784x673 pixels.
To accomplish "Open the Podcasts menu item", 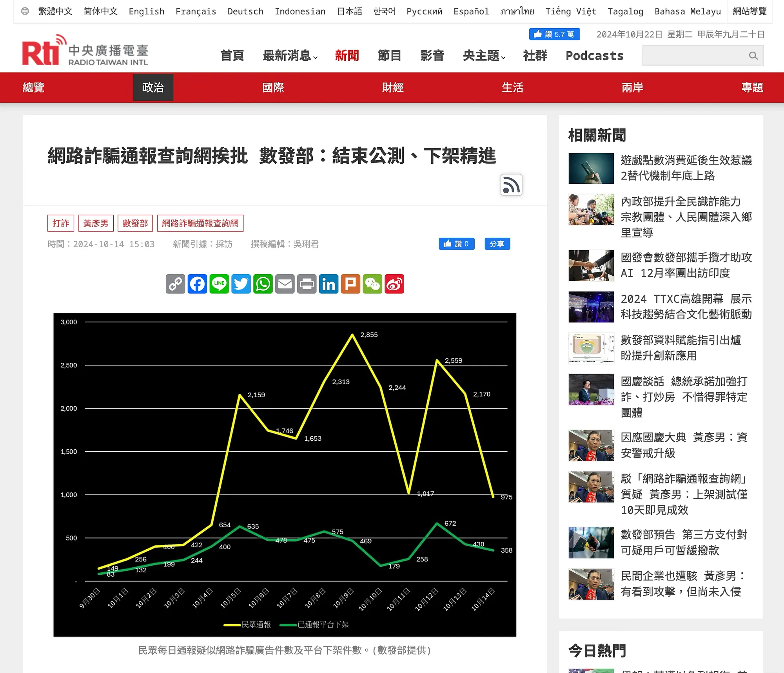I will tap(594, 56).
